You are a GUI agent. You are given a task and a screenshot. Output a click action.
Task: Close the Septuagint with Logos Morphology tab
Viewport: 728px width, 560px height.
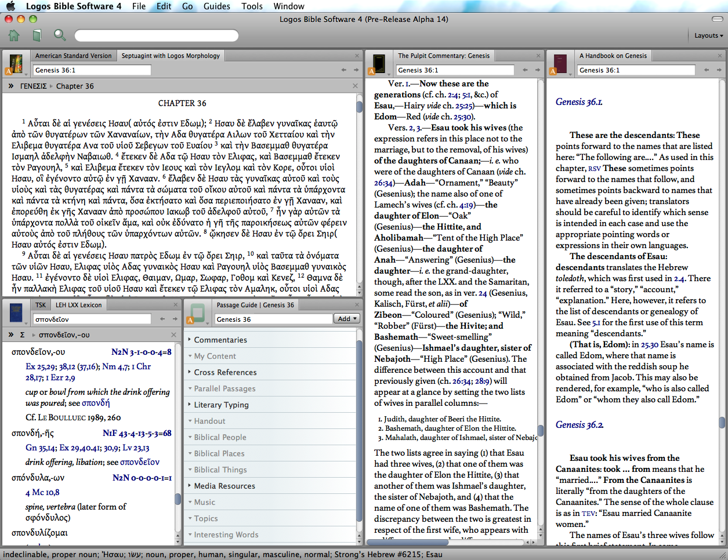pyautogui.click(x=357, y=56)
